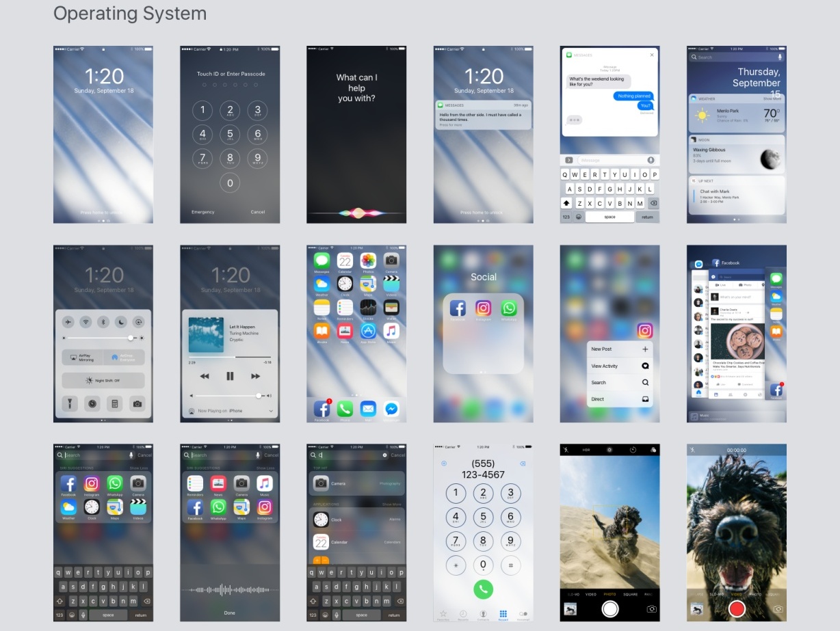Tap the Facebook icon in the Social folder
840x631 pixels.
(x=457, y=308)
